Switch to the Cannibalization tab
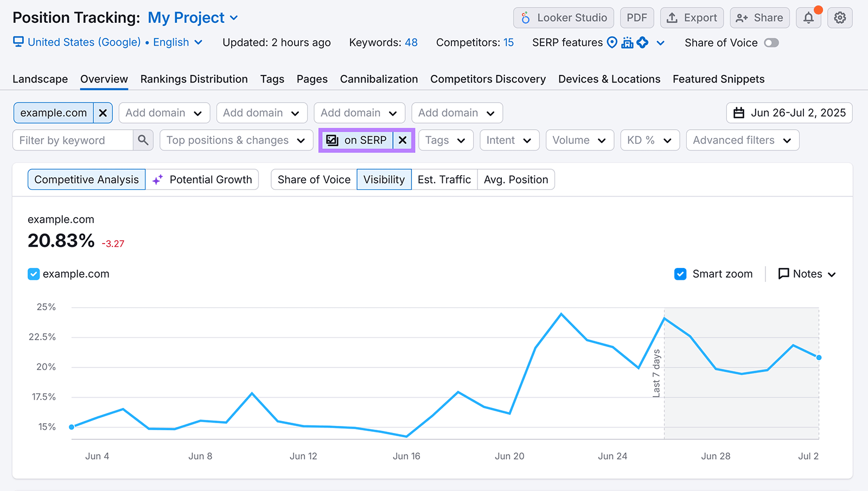This screenshot has height=491, width=868. coord(379,79)
